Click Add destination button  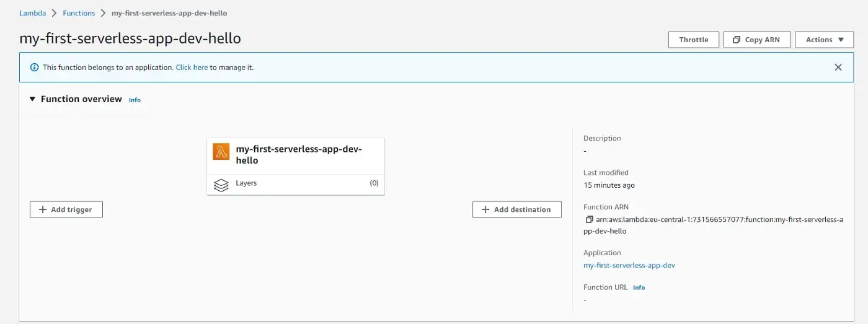pos(516,209)
